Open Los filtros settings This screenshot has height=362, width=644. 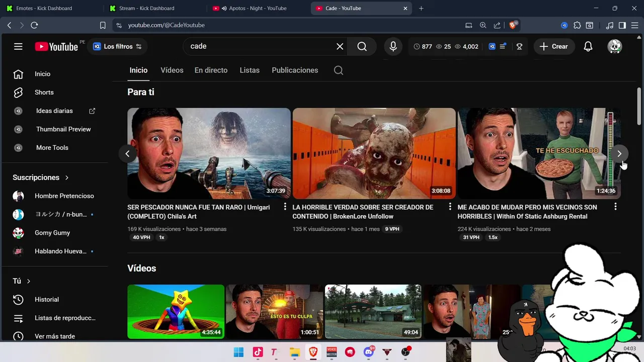point(117,46)
